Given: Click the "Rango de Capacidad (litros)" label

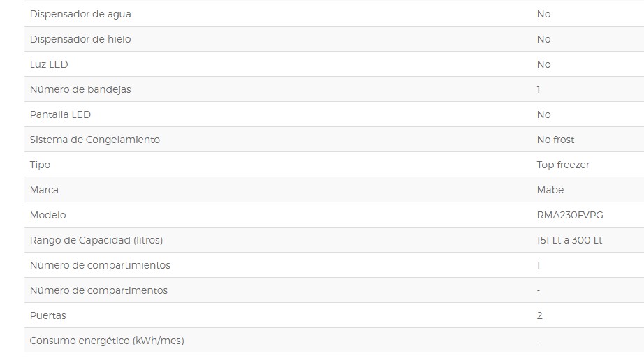Looking at the screenshot, I should pyautogui.click(x=96, y=240).
